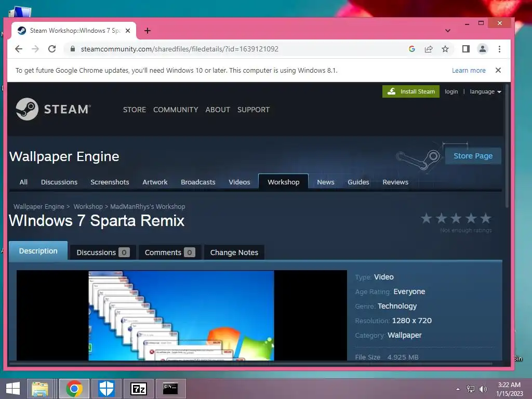Close the Steam Workshop tab

(x=128, y=31)
